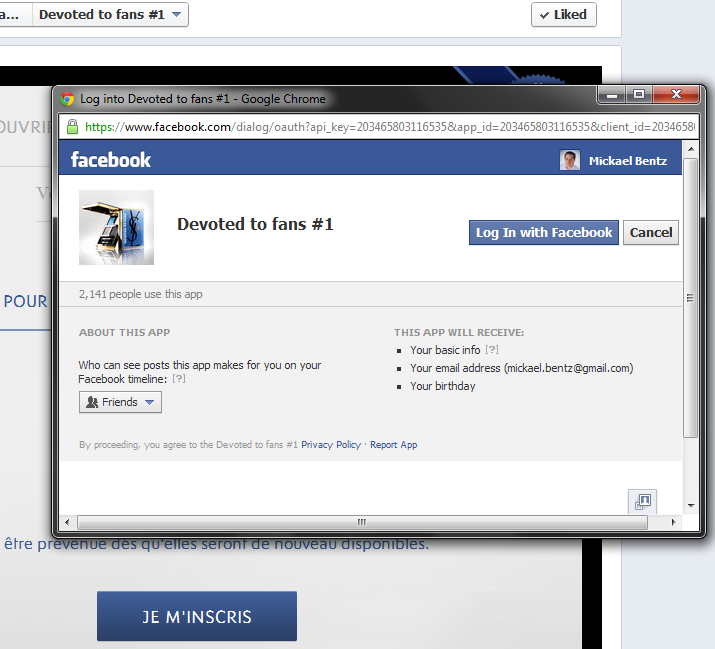Open the Friends audience dropdown
715x649 pixels.
pos(120,402)
